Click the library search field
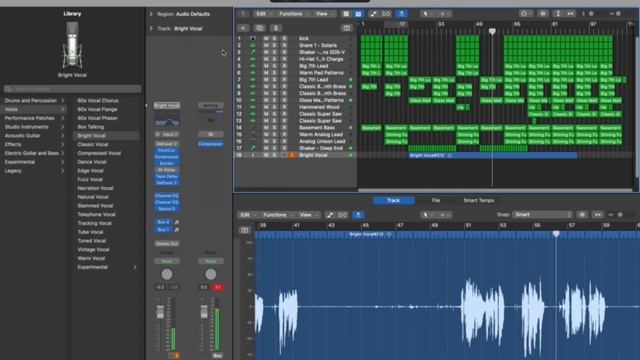 [72, 89]
